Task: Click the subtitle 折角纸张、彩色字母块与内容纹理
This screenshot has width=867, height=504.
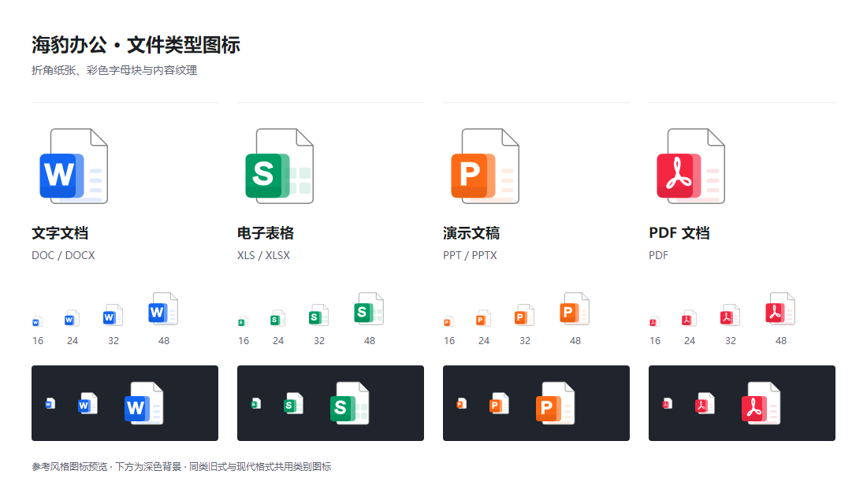Action: 114,70
